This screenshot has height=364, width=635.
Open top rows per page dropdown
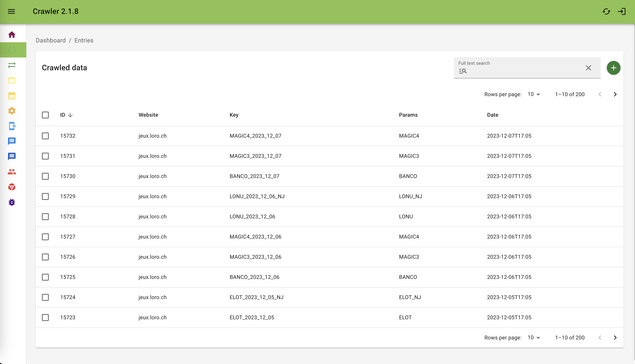coord(534,94)
